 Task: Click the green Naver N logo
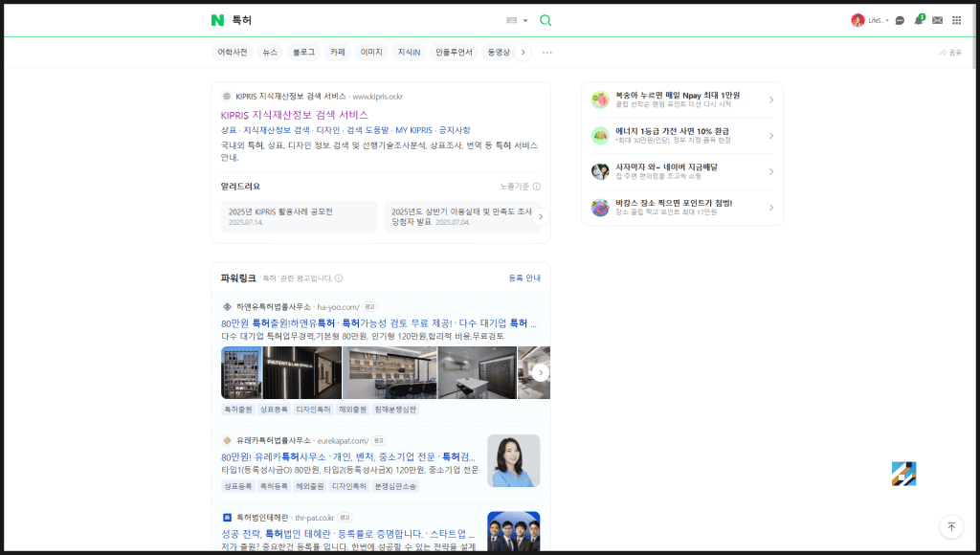click(217, 20)
